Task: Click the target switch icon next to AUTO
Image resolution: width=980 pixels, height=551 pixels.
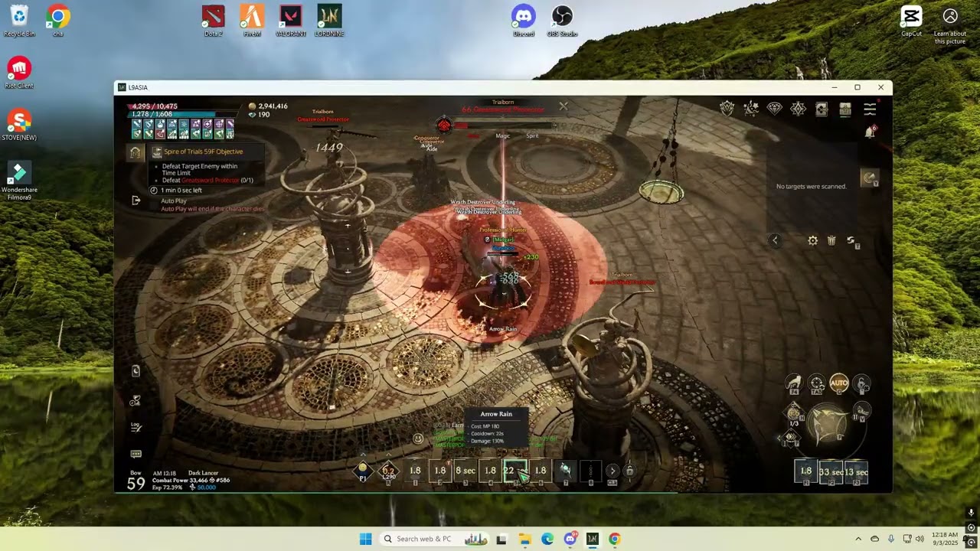Action: click(x=817, y=383)
